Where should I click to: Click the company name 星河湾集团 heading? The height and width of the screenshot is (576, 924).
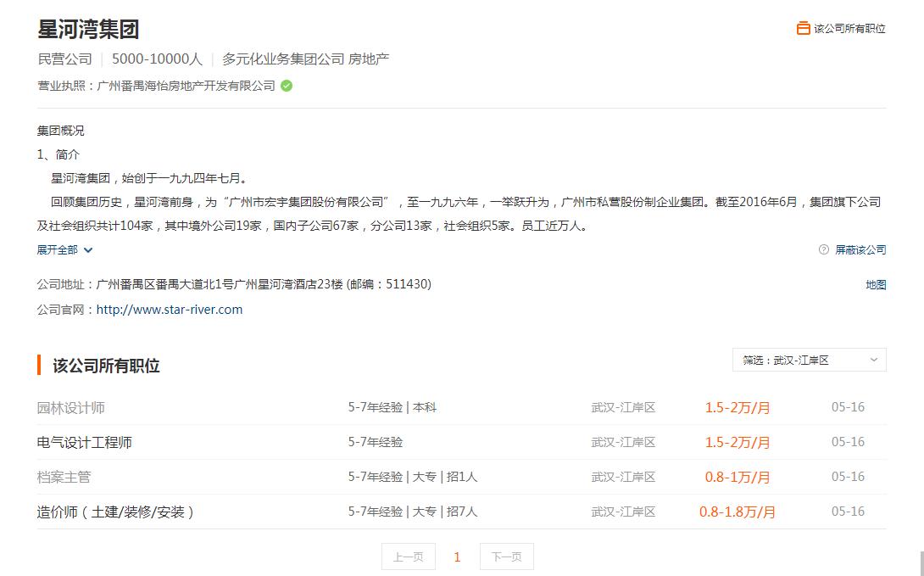click(89, 29)
